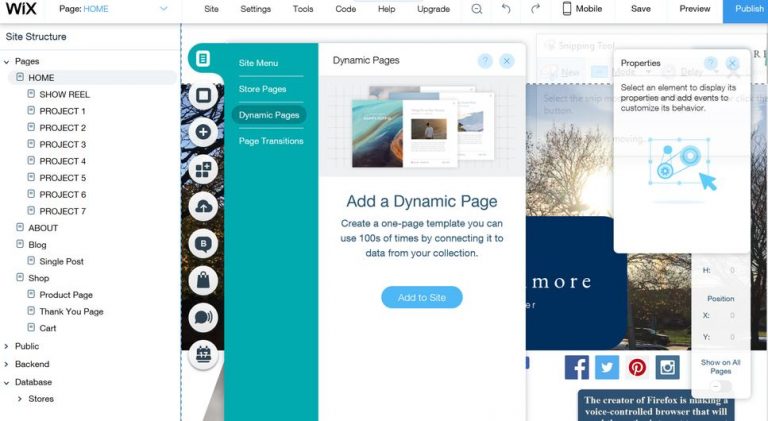Click the Blog page file icon
This screenshot has width=768, height=421.
click(x=20, y=244)
